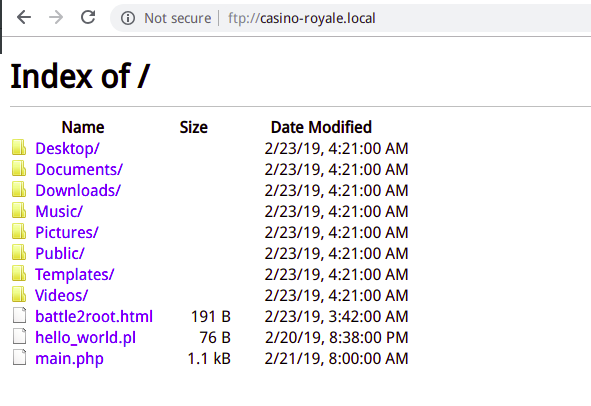Click the Desktop folder icon

19,147
